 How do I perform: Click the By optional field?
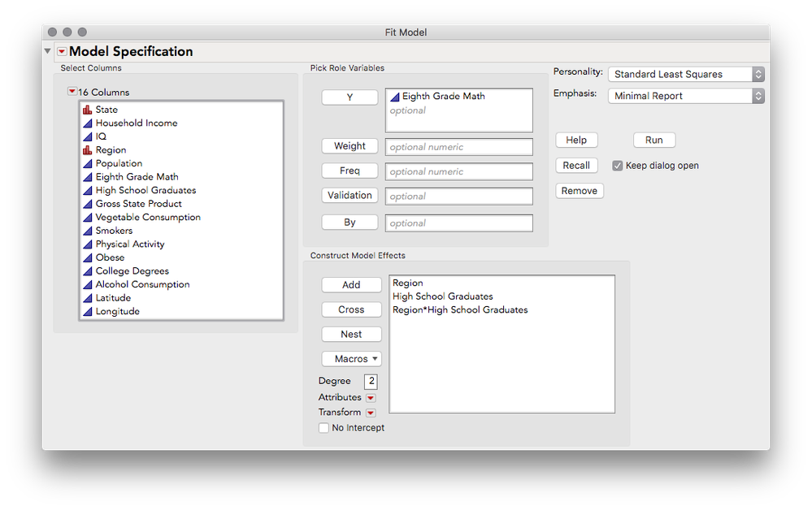pyautogui.click(x=458, y=223)
